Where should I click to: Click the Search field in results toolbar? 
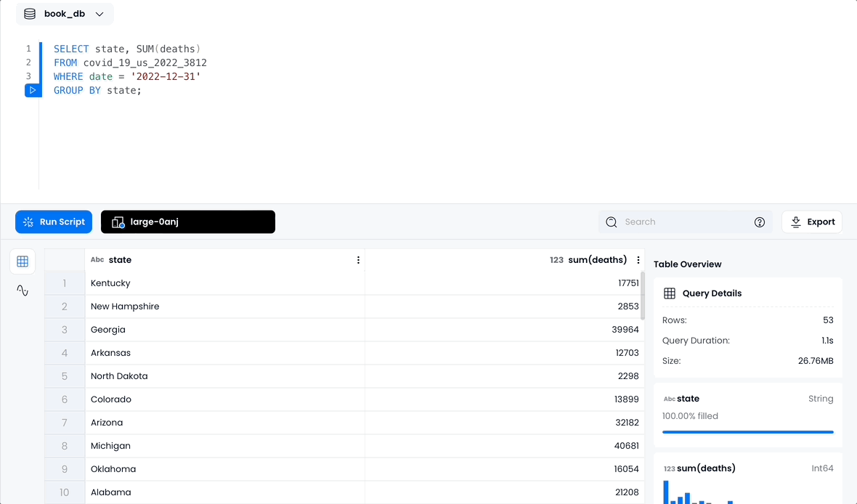tap(686, 222)
